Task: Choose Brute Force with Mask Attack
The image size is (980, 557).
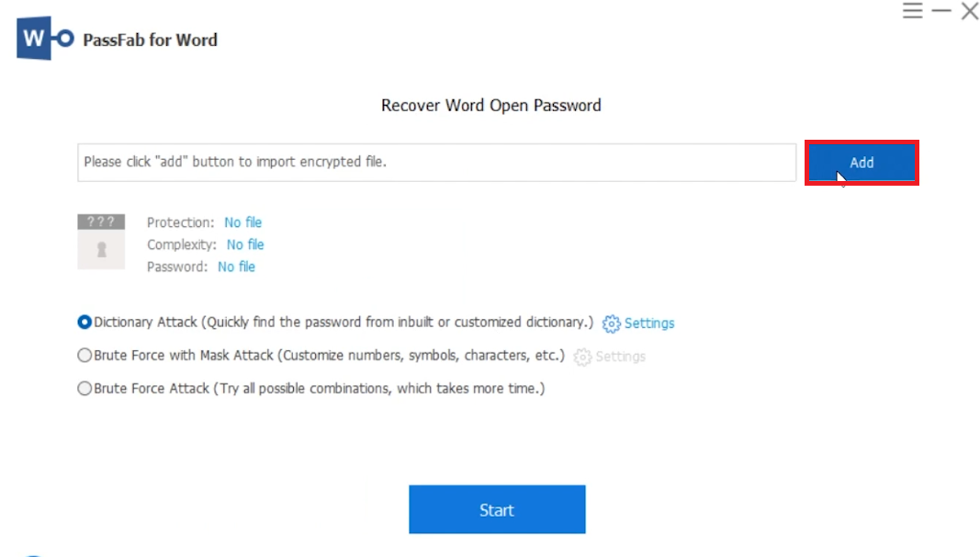Action: pyautogui.click(x=85, y=356)
